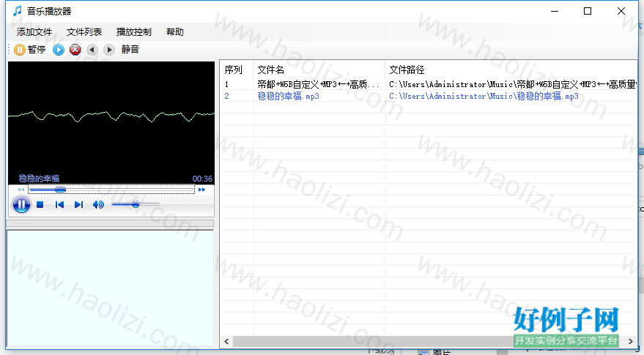Skip to previous track in media player
This screenshot has height=355, width=644.
coord(59,204)
